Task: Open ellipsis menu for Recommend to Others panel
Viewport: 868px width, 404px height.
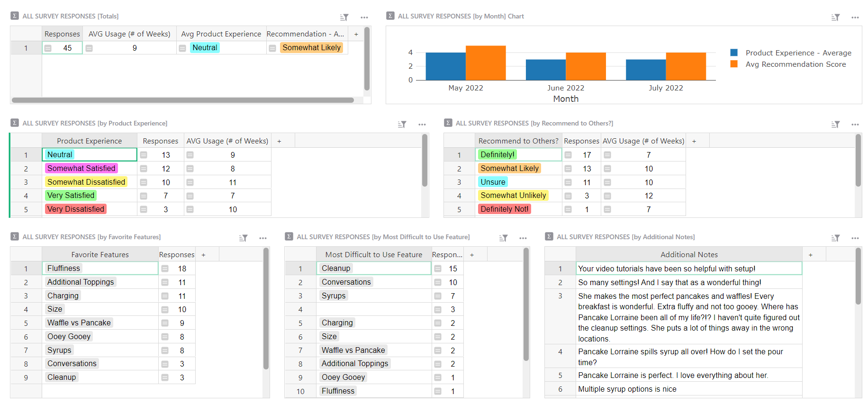Action: tap(855, 125)
